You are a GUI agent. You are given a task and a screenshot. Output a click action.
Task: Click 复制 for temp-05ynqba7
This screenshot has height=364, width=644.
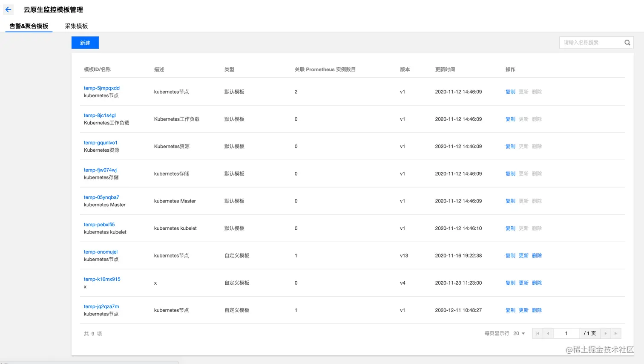510,201
